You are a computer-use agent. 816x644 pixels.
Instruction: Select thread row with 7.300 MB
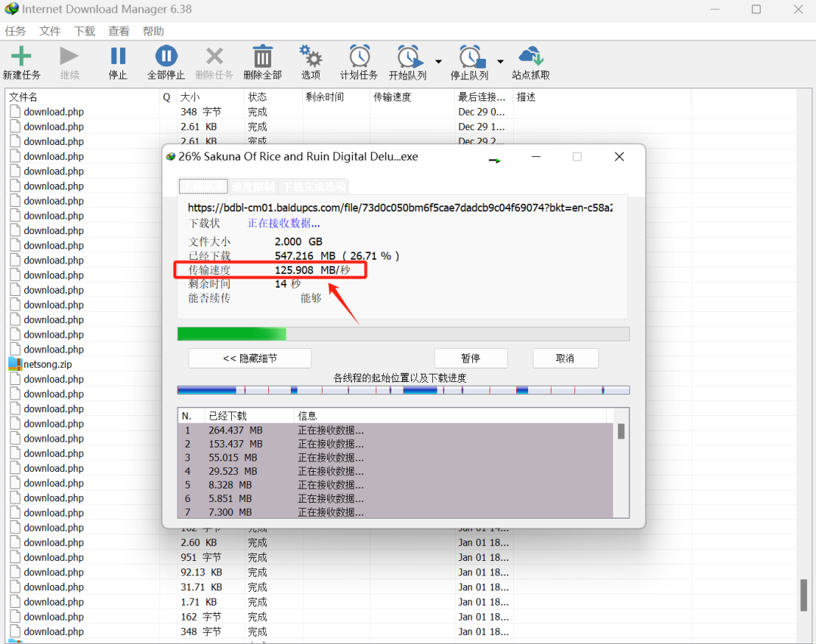coord(395,512)
